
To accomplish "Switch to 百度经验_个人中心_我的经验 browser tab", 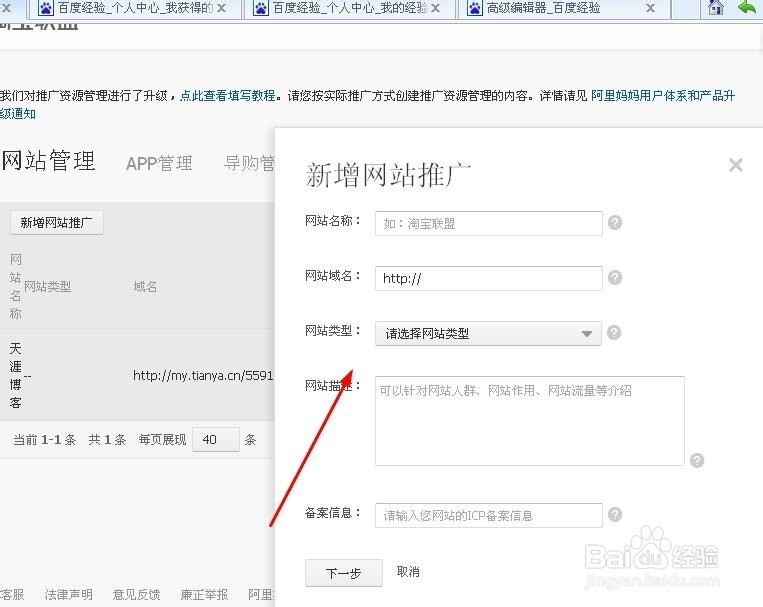I will (348, 8).
